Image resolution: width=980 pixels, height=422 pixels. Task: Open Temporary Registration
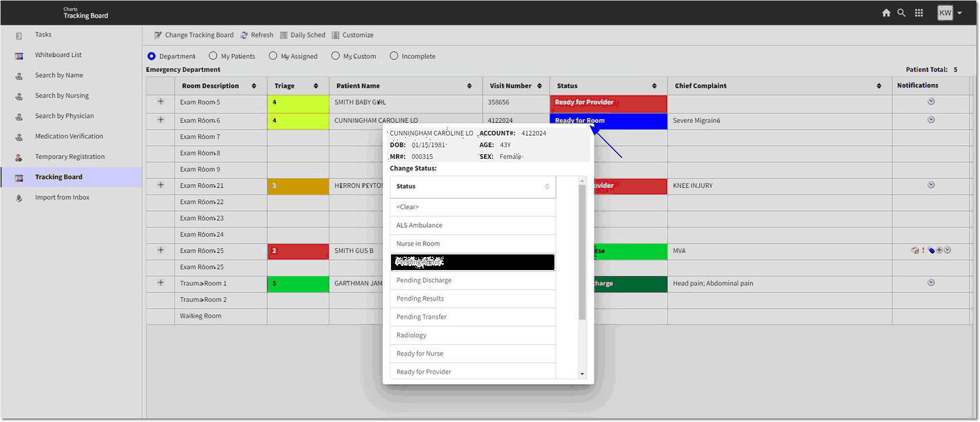70,157
